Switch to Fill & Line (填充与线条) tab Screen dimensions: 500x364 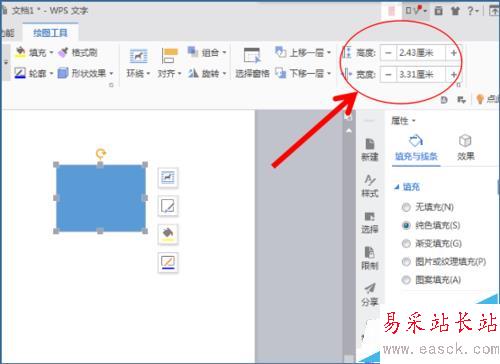pyautogui.click(x=416, y=148)
